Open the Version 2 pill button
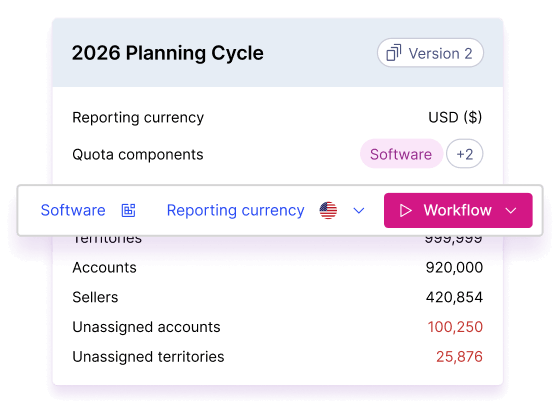 click(x=430, y=53)
